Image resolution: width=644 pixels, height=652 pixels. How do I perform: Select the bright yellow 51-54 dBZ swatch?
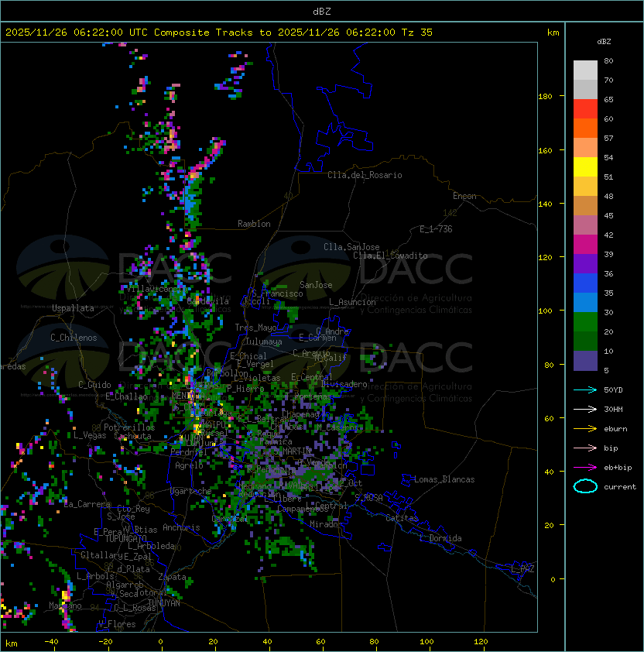pyautogui.click(x=585, y=166)
